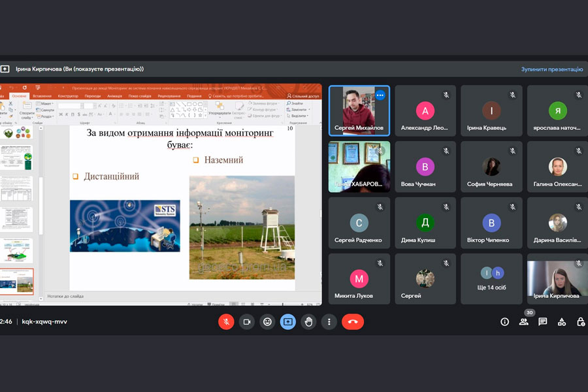Image resolution: width=588 pixels, height=392 pixels.
Task: Unmute the microphone with the red mic button
Action: [x=226, y=322]
